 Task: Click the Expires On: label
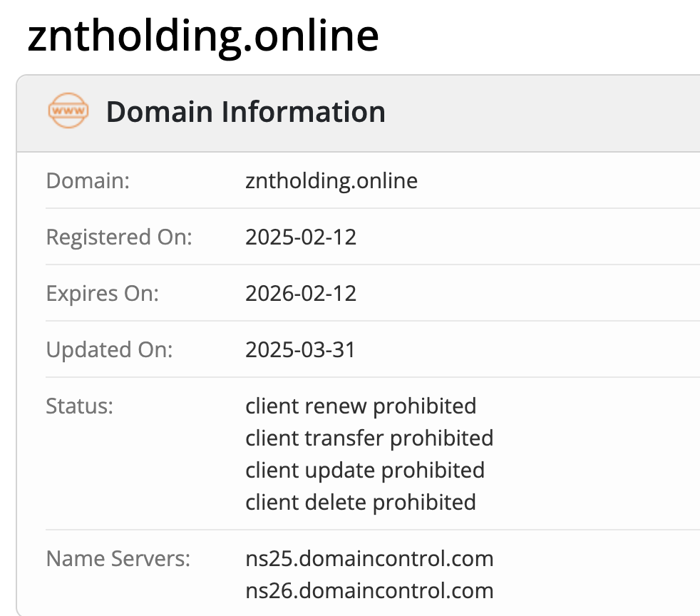[103, 293]
